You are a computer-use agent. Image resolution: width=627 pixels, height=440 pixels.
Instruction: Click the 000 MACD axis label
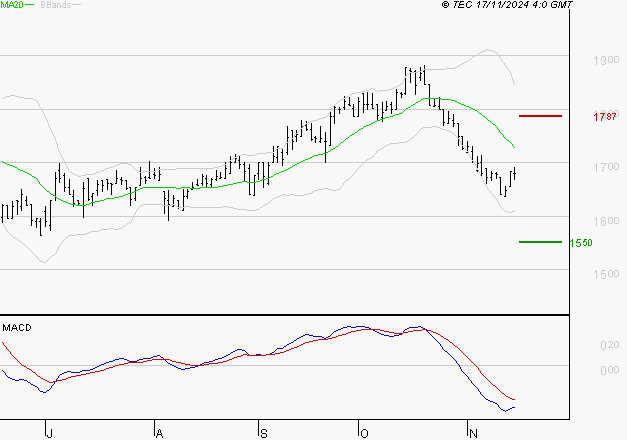click(610, 370)
